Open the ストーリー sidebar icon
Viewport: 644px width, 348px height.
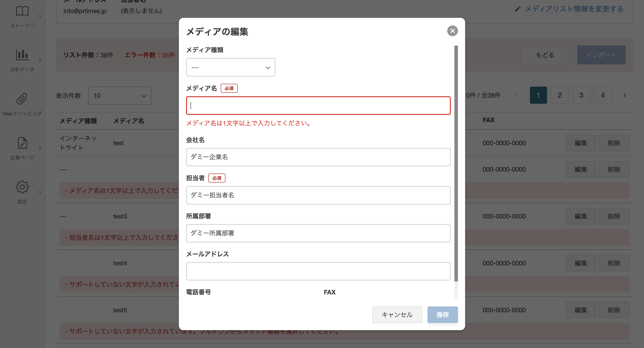(22, 11)
